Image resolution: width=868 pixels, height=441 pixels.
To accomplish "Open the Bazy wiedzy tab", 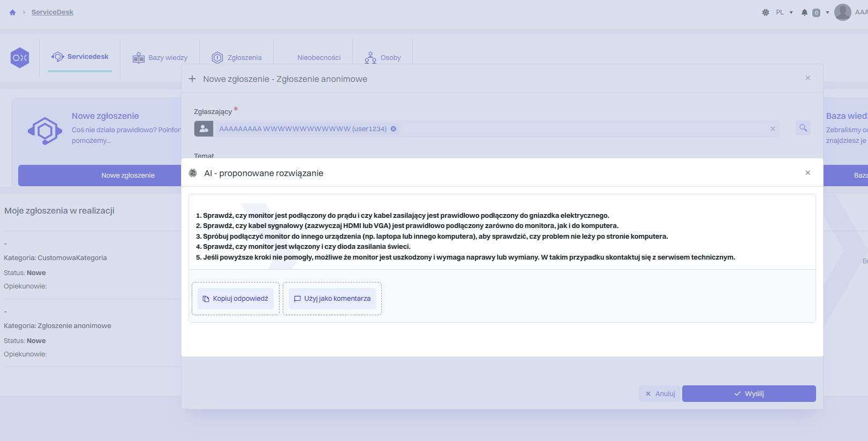I will (160, 58).
